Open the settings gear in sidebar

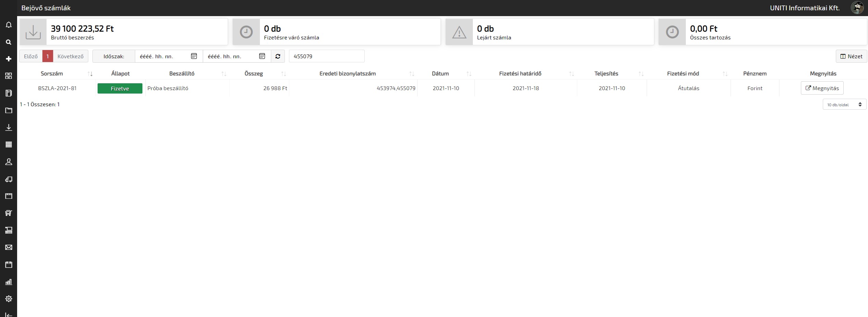coord(9,299)
